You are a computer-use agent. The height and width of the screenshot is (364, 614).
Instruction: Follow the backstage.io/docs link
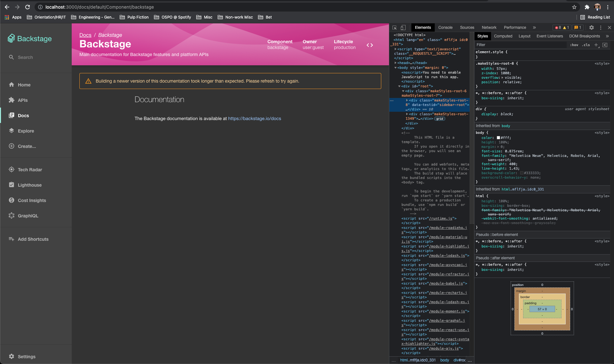[254, 118]
